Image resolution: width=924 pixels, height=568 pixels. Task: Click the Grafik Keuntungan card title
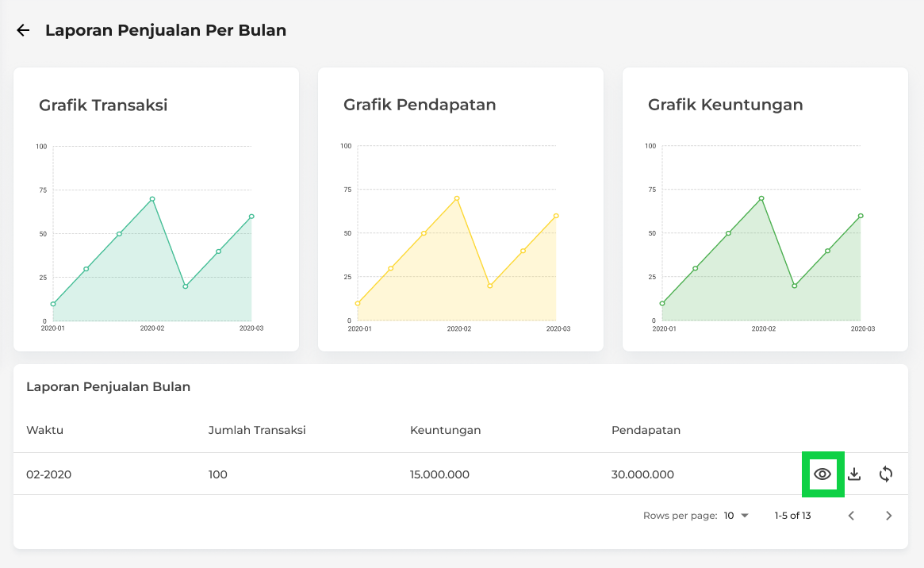725,105
